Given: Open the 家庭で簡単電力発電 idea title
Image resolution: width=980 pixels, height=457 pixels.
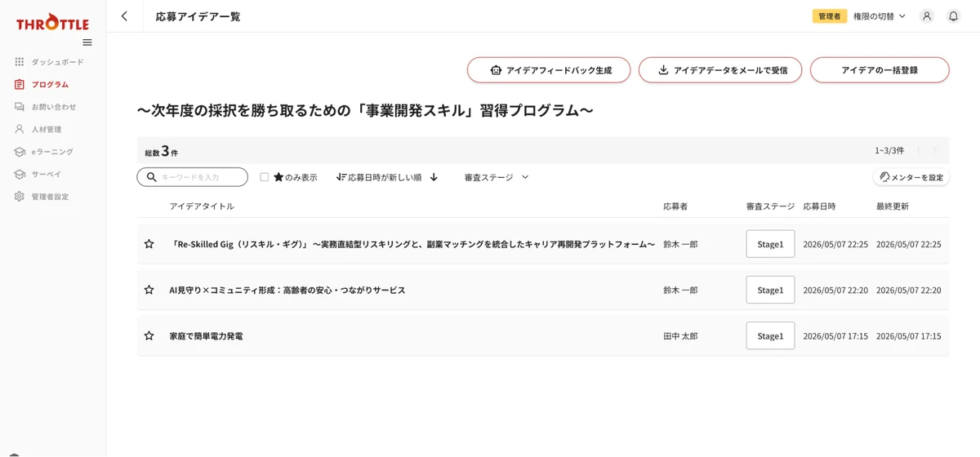Looking at the screenshot, I should (x=206, y=335).
